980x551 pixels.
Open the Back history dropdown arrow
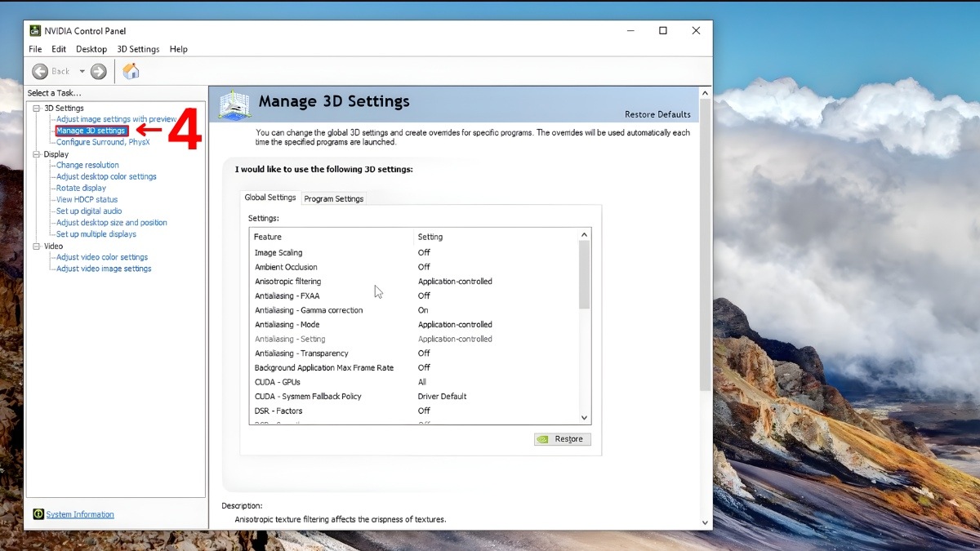pyautogui.click(x=82, y=71)
